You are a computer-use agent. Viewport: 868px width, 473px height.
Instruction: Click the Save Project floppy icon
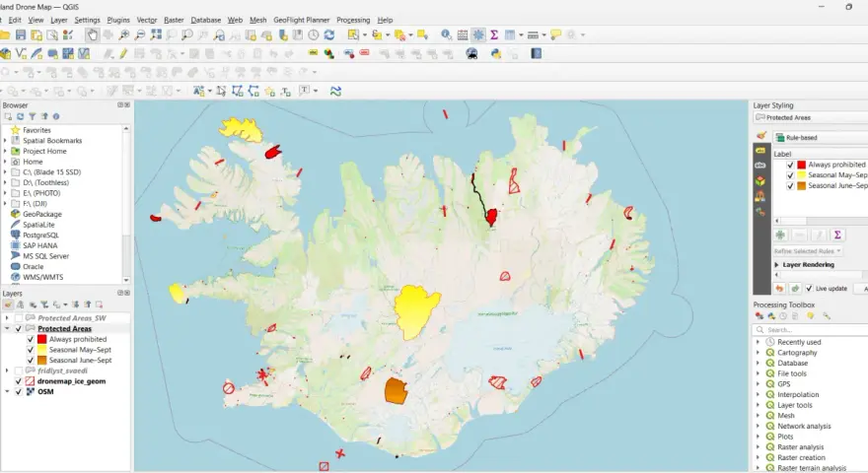(x=21, y=34)
